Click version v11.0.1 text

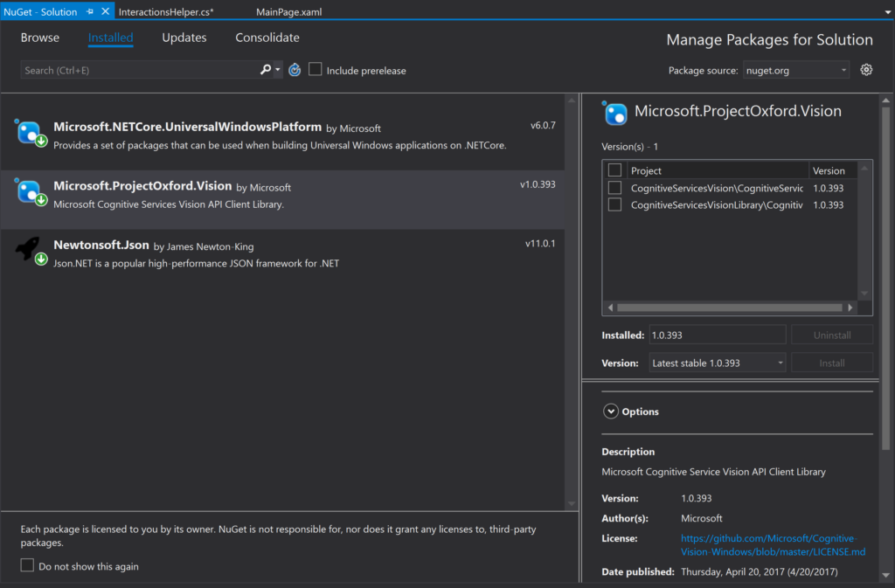(x=540, y=244)
